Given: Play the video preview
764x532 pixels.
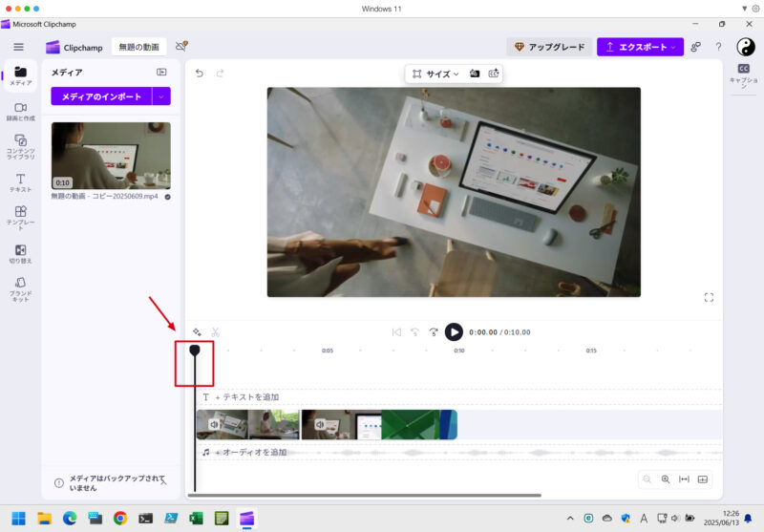Looking at the screenshot, I should click(x=454, y=332).
